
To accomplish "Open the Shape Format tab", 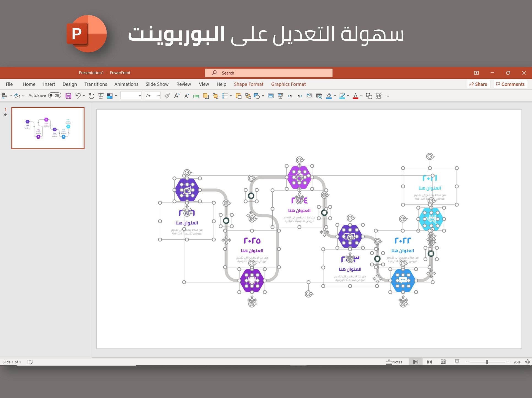I will point(249,84).
